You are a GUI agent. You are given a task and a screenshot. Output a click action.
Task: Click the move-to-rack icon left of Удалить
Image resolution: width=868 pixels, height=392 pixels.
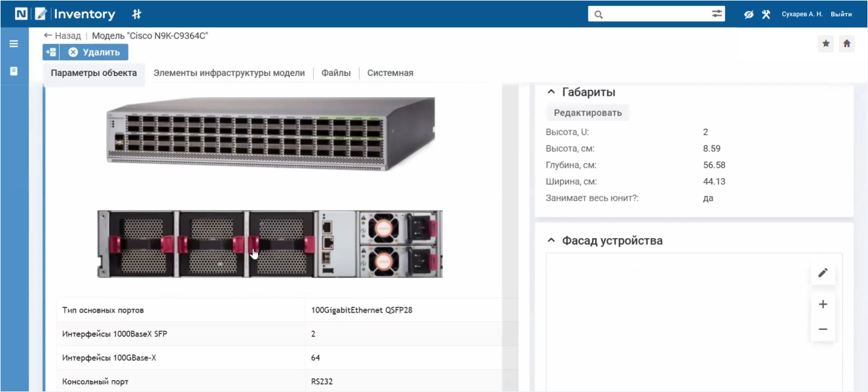coord(51,52)
